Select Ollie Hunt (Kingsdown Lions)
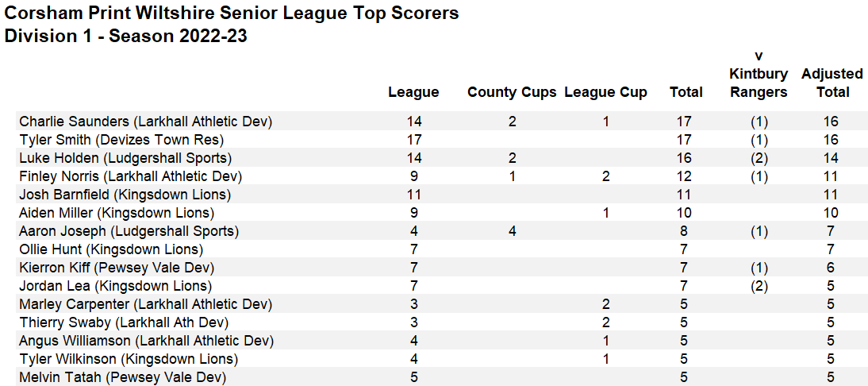 coord(114,249)
